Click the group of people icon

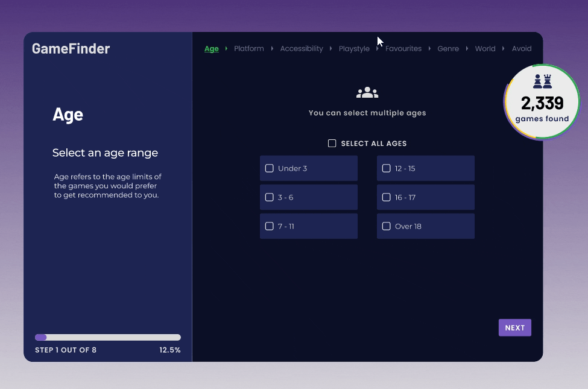tap(367, 92)
